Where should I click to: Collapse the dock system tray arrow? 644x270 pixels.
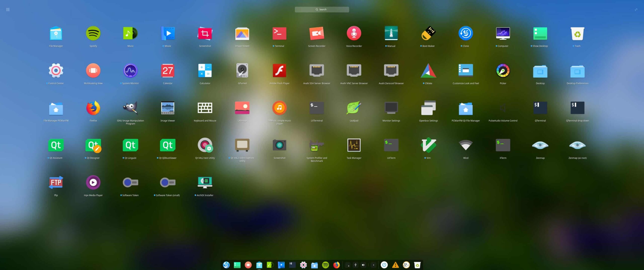click(374, 265)
